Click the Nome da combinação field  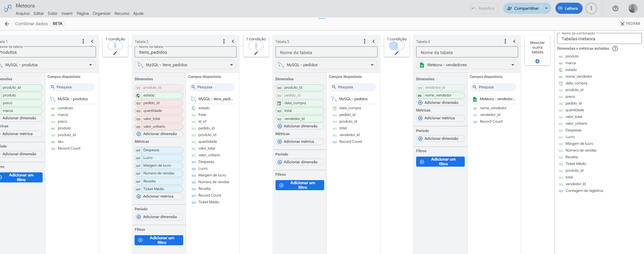[599, 38]
